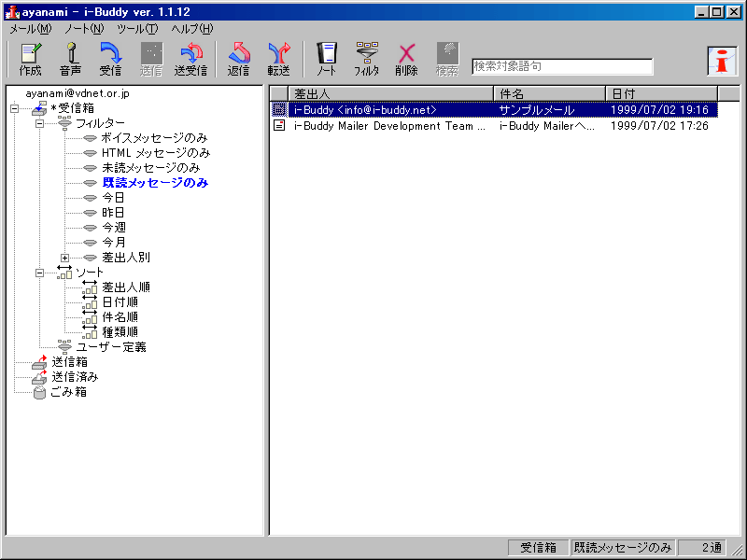This screenshot has width=747, height=560.
Task: Select the HTML メッセージのみ filter
Action: [x=156, y=153]
